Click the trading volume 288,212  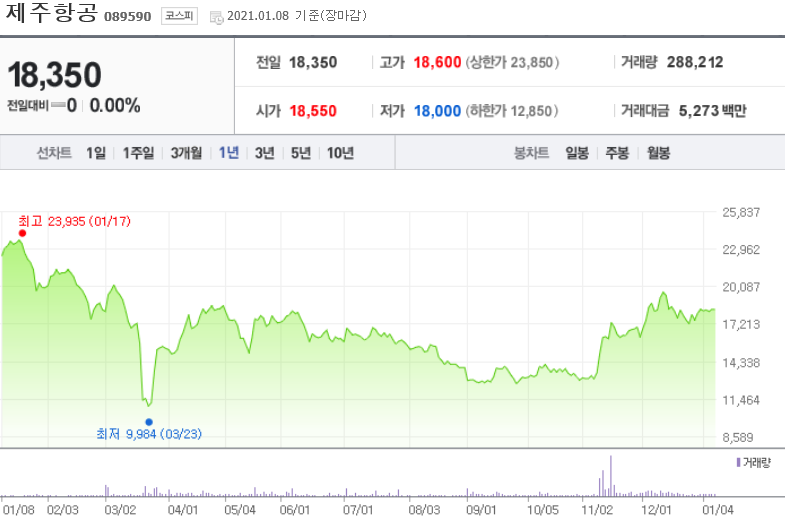pos(695,62)
